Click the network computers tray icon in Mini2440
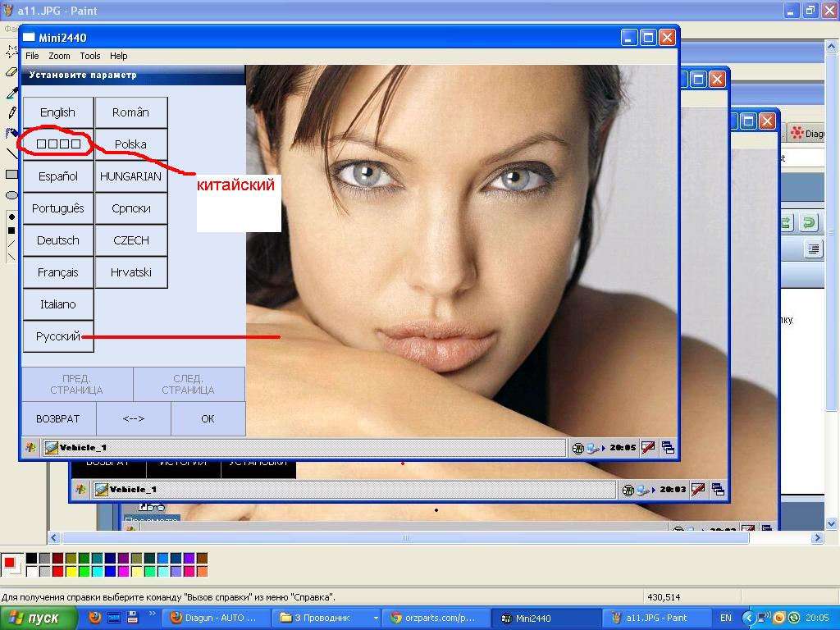 point(593,448)
